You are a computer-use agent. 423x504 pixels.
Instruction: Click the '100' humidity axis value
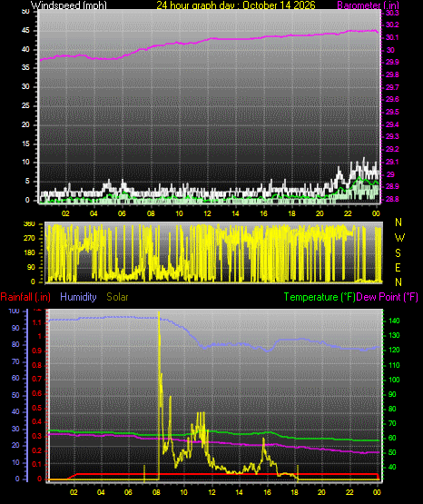pos(15,311)
